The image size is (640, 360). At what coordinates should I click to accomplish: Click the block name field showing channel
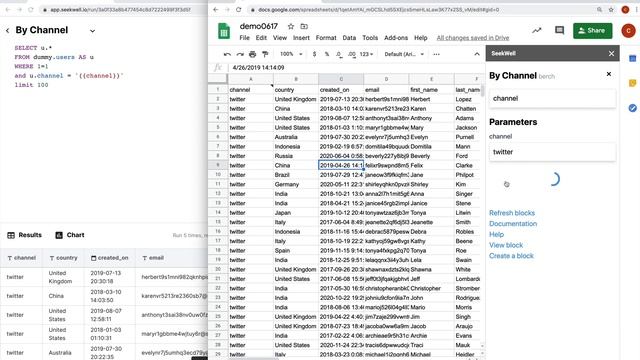pos(552,98)
